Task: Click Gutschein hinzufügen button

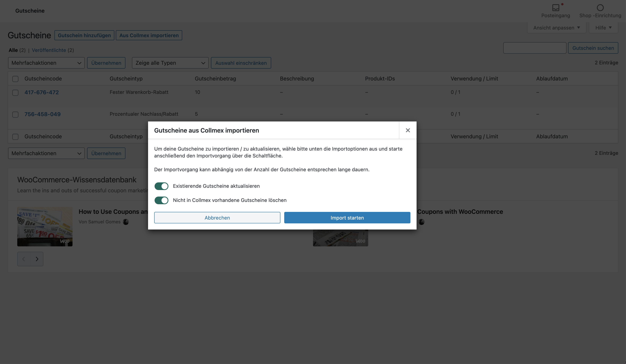Action: pos(84,35)
